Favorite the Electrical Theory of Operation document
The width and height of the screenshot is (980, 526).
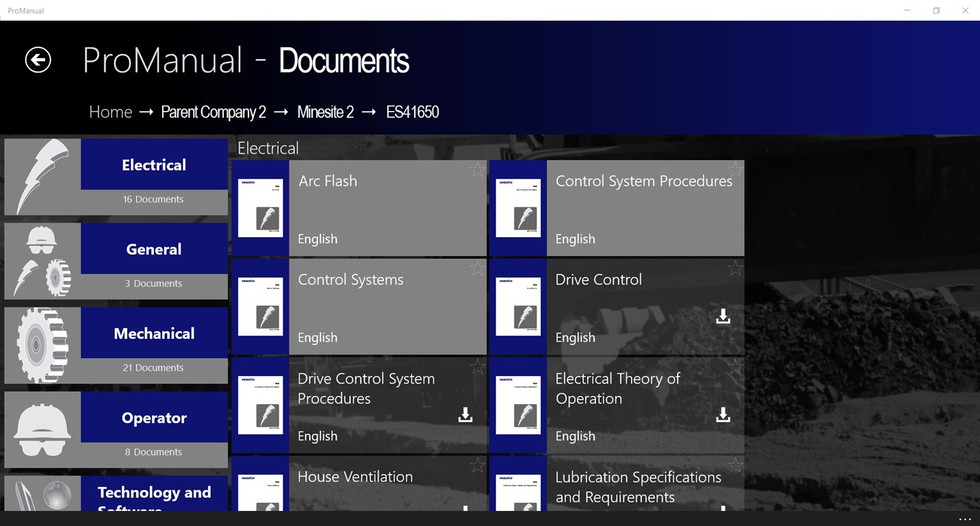735,367
